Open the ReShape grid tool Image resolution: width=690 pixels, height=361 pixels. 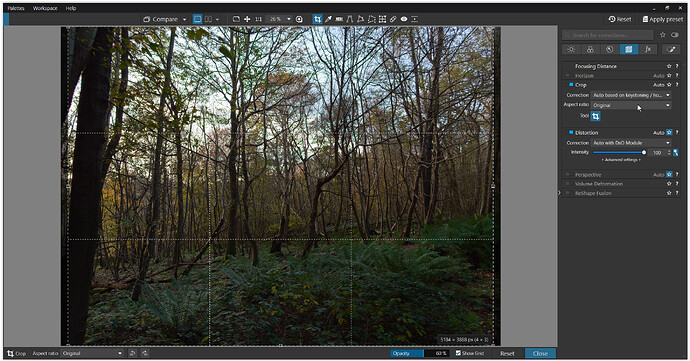click(x=382, y=19)
